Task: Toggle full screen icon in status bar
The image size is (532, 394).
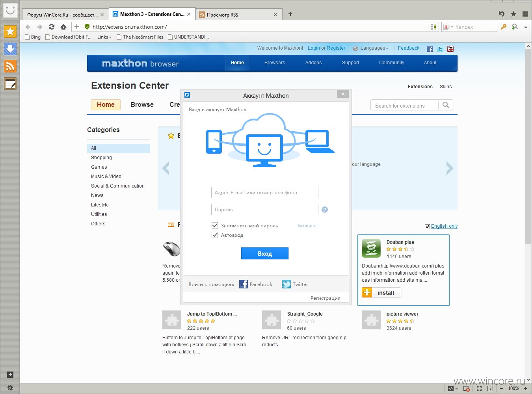Action: click(479, 388)
